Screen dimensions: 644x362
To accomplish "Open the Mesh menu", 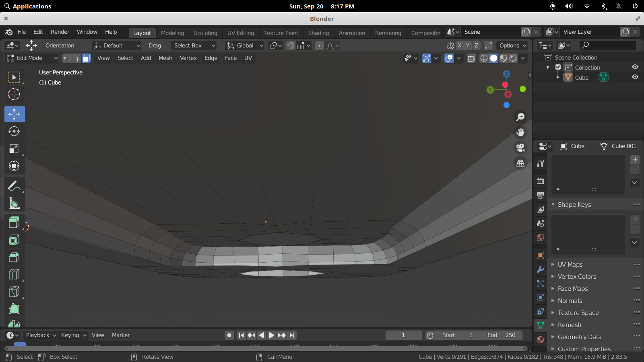I will point(165,58).
